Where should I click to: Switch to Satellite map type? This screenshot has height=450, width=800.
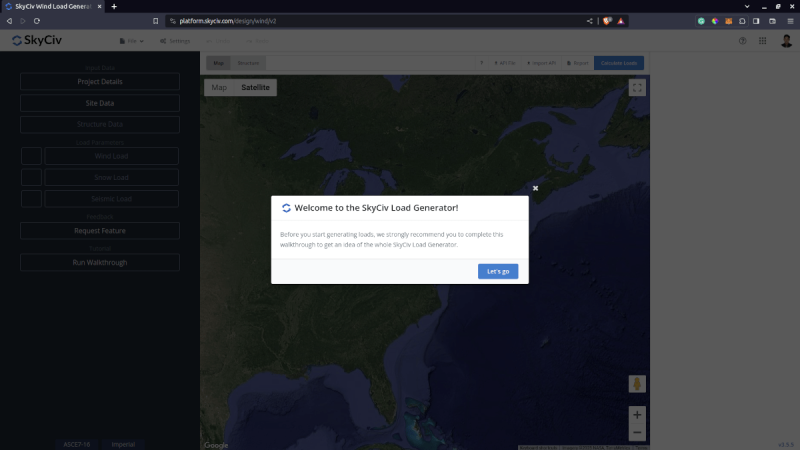255,87
